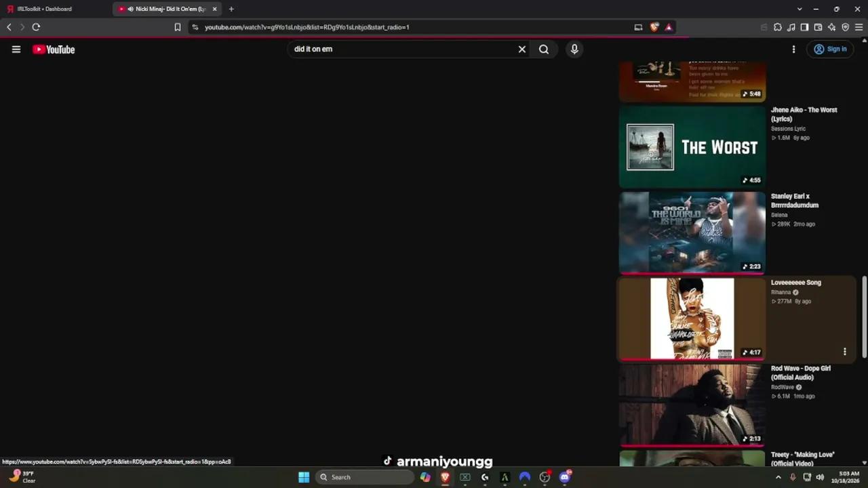
Task: Open OBS Studio from the taskbar
Action: click(x=545, y=477)
